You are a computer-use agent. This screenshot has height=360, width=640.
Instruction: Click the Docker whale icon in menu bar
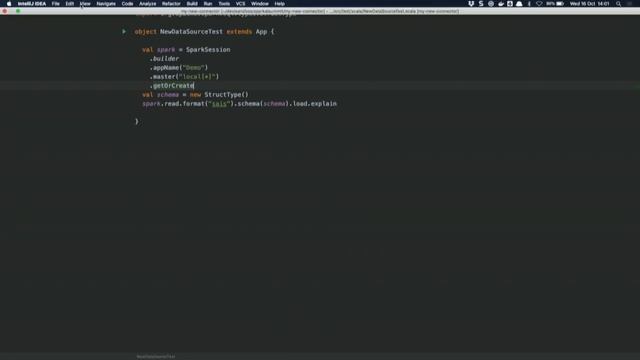click(501, 4)
